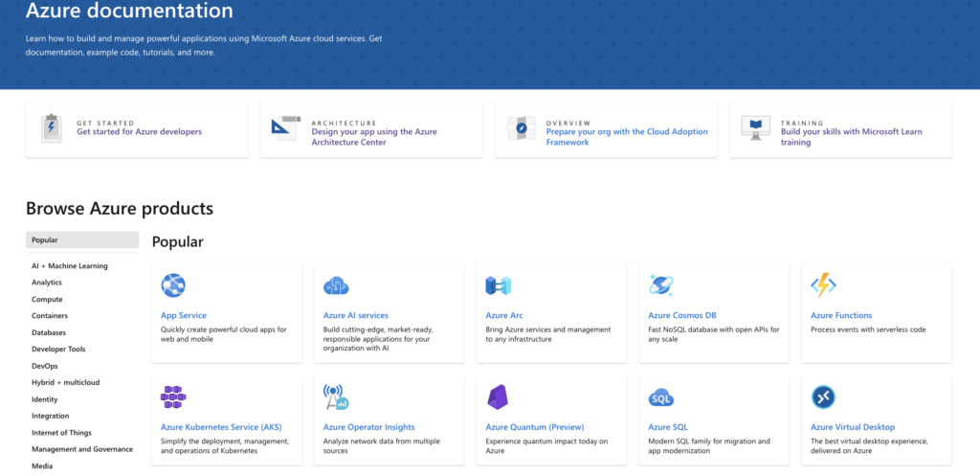Click 'Analyze network data from multiple sources' text
980x476 pixels.
[381, 446]
